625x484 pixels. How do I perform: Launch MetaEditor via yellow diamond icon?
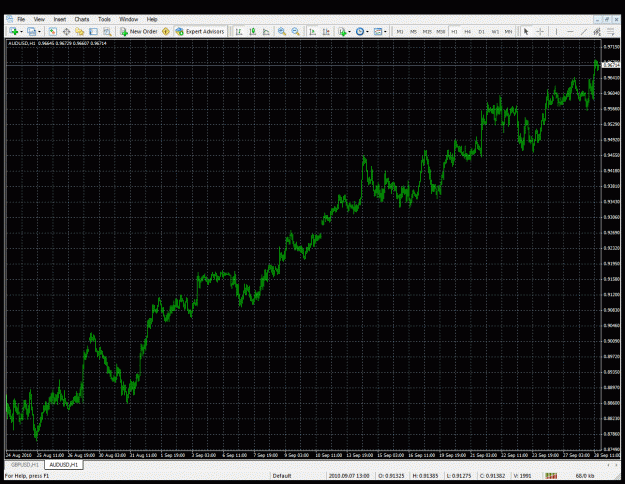166,31
